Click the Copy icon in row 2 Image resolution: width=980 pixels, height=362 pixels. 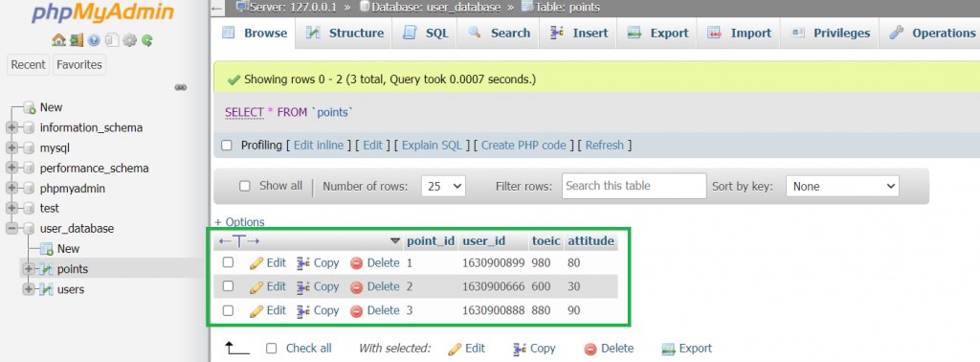click(x=303, y=287)
